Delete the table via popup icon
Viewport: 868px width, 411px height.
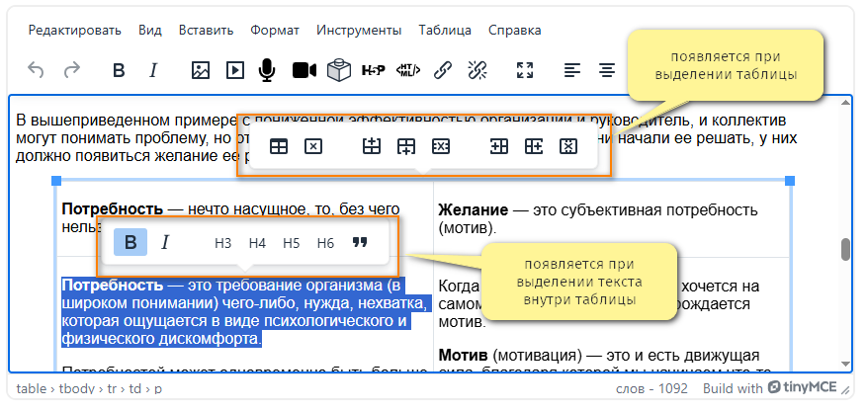coord(313,146)
